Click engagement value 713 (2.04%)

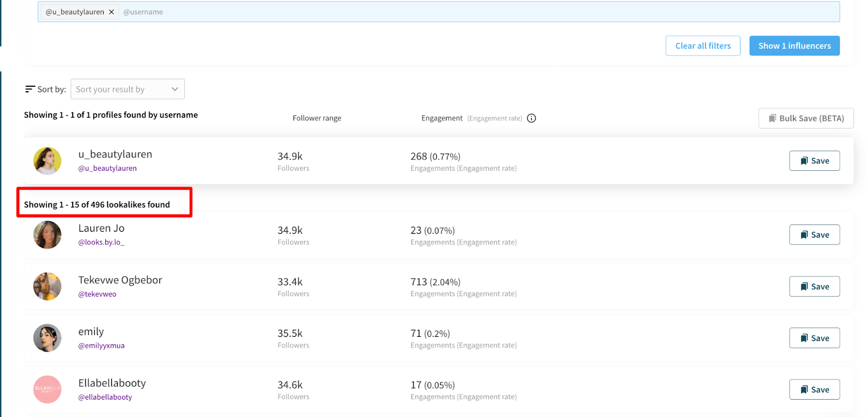point(435,282)
